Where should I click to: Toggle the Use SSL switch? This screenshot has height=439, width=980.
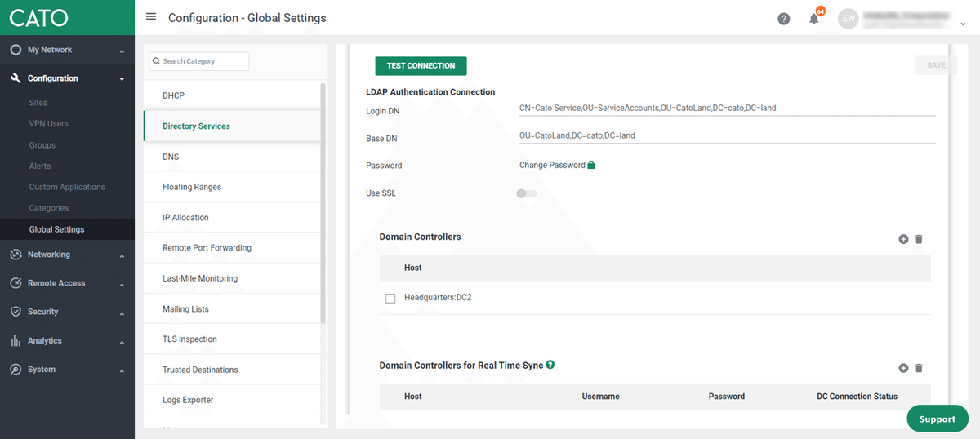pos(526,193)
